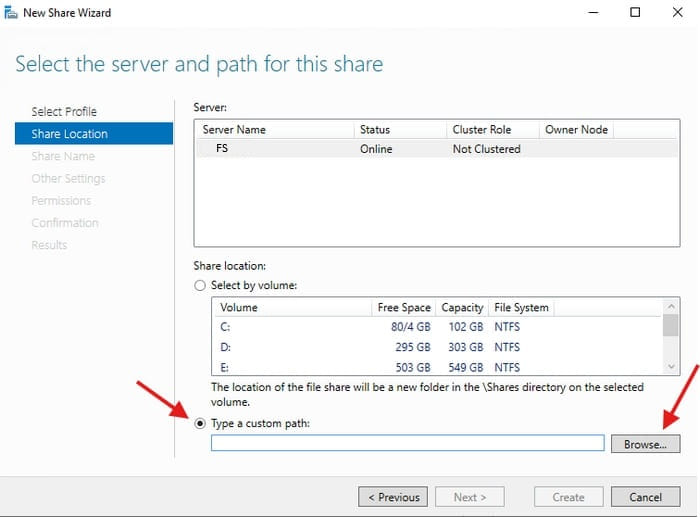This screenshot has width=700, height=517.
Task: Select the C: volume row
Action: (x=438, y=327)
